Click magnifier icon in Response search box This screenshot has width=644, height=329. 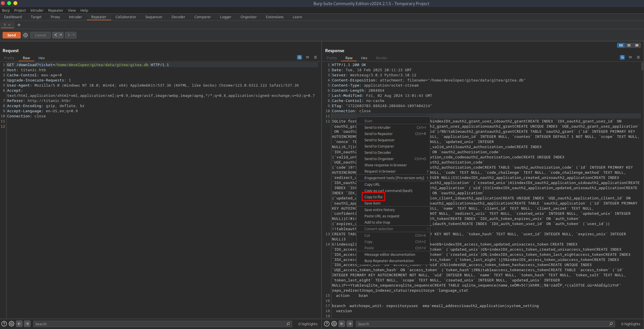click(x=611, y=324)
